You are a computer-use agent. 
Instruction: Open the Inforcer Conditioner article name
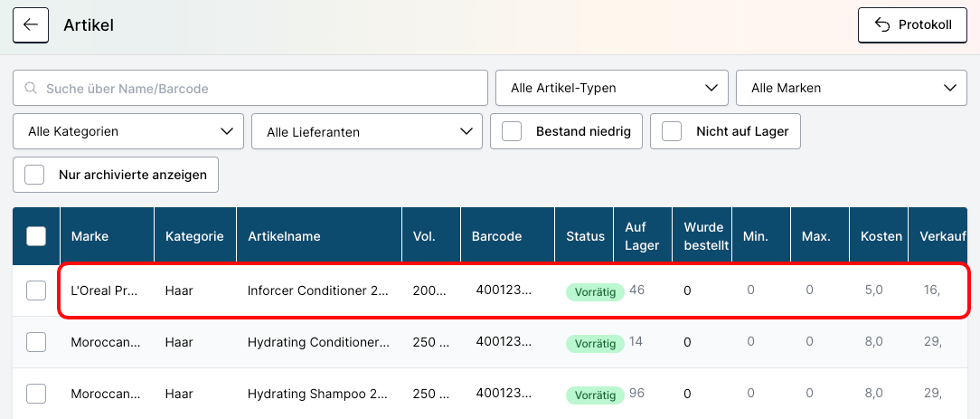318,290
